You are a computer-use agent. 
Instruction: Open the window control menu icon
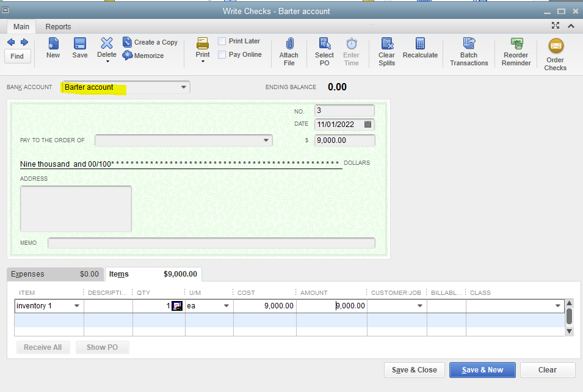5,10
